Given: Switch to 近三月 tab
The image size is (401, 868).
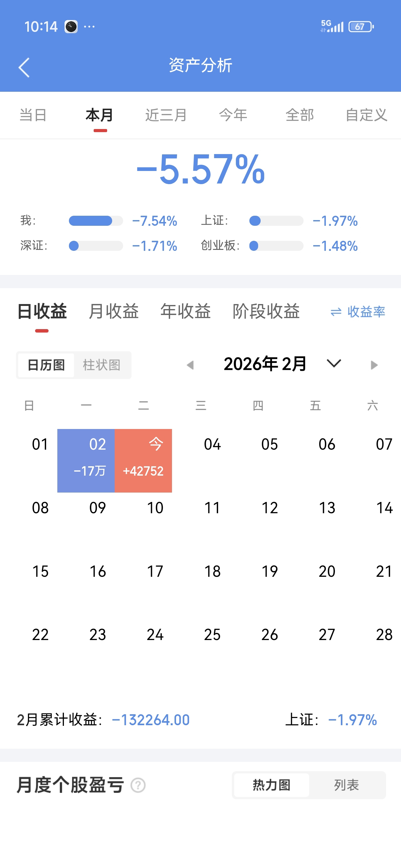Looking at the screenshot, I should (166, 115).
